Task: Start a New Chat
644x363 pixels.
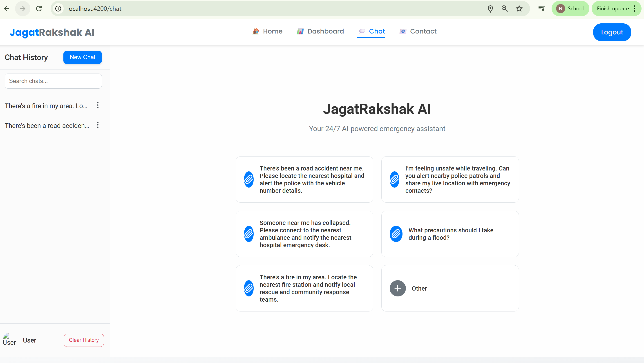Action: point(83,57)
